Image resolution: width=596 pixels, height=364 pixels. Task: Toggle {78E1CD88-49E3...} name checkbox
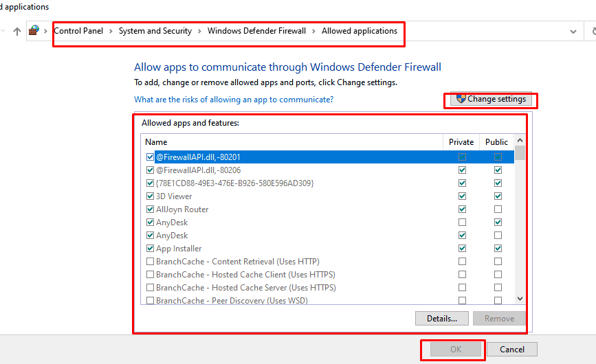(x=150, y=183)
